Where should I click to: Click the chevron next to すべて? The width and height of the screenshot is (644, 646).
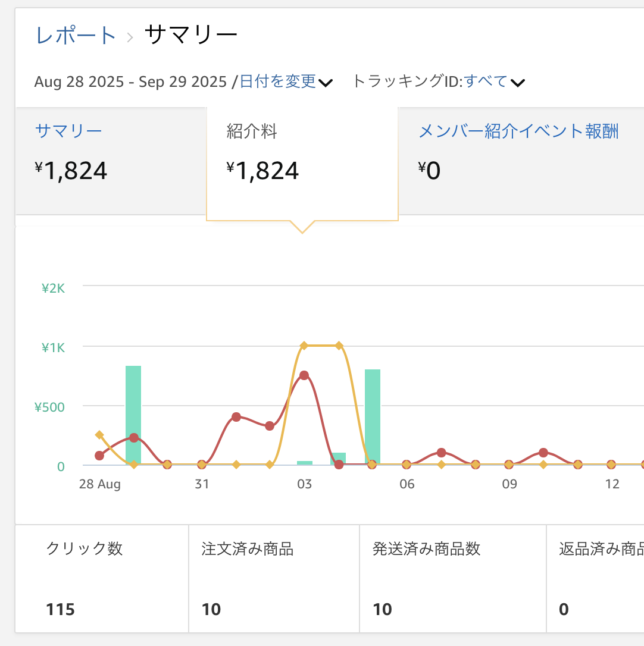tap(518, 84)
